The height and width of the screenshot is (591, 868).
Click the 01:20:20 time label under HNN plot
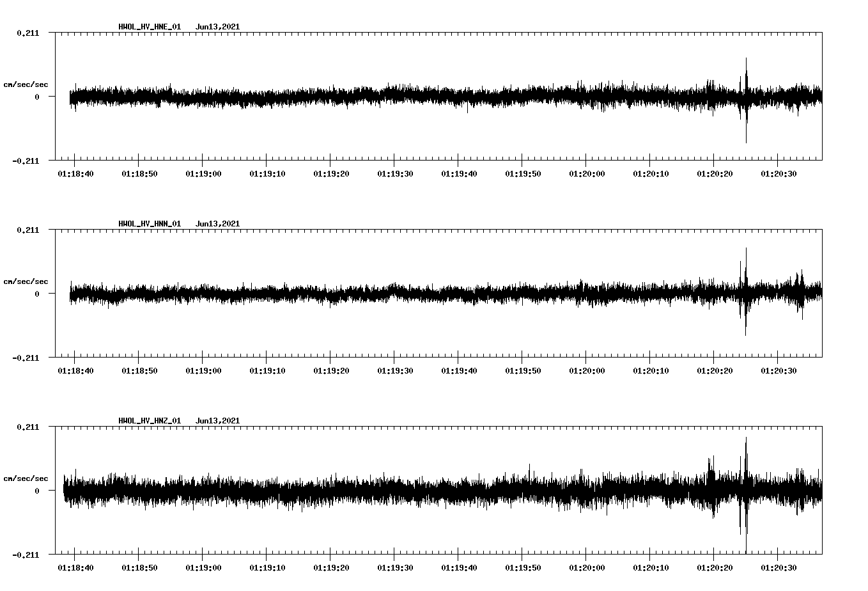click(715, 371)
